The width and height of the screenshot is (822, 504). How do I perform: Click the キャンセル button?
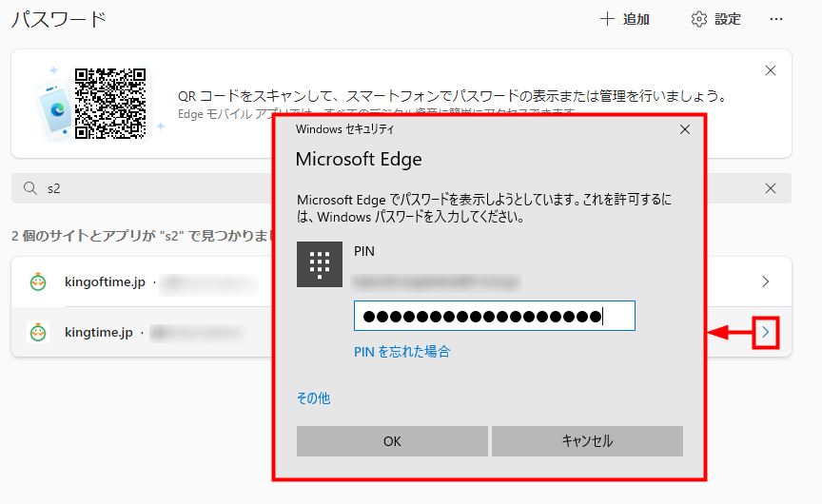[x=587, y=441]
